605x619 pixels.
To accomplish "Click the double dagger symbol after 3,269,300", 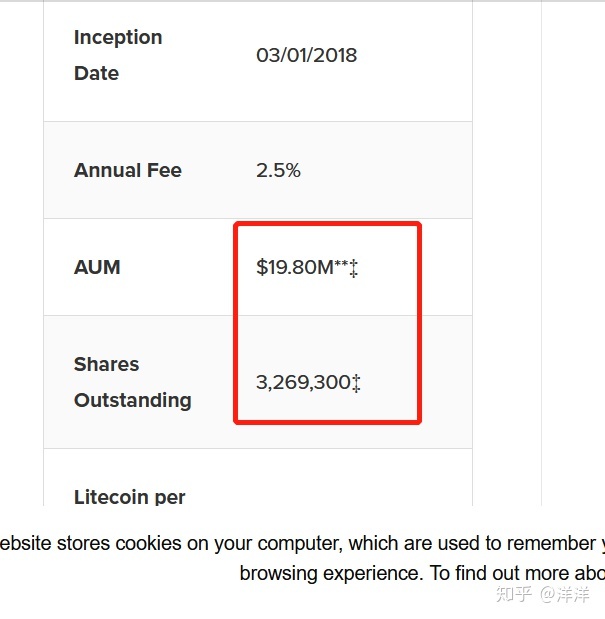I will (x=356, y=383).
